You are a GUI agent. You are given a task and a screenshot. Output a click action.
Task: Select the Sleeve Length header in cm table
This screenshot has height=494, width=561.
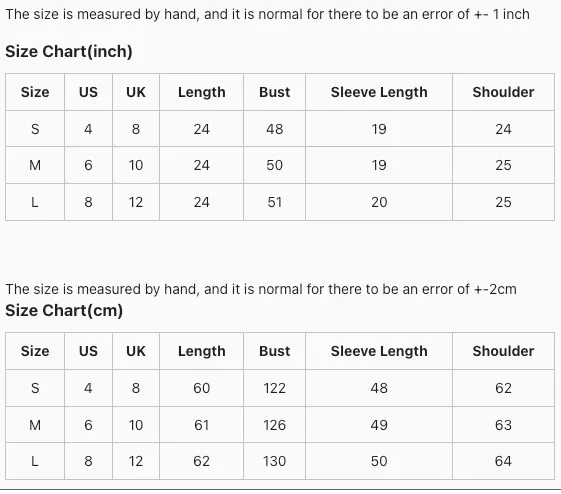point(379,351)
